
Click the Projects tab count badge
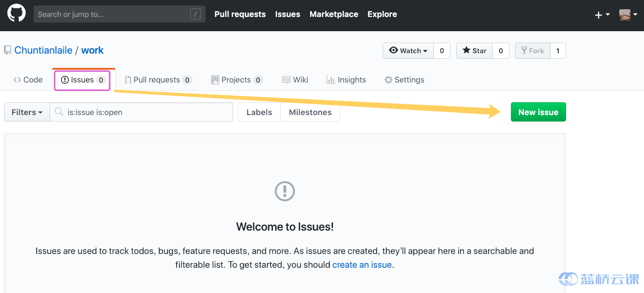[258, 80]
